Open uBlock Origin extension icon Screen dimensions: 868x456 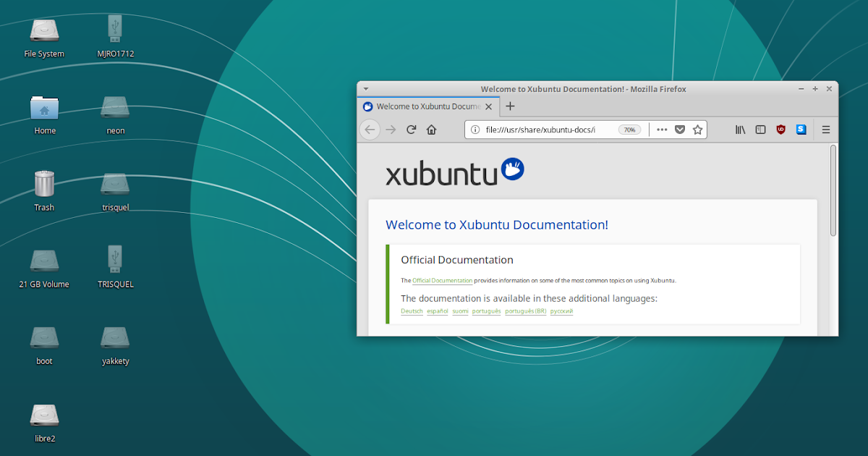(x=780, y=130)
